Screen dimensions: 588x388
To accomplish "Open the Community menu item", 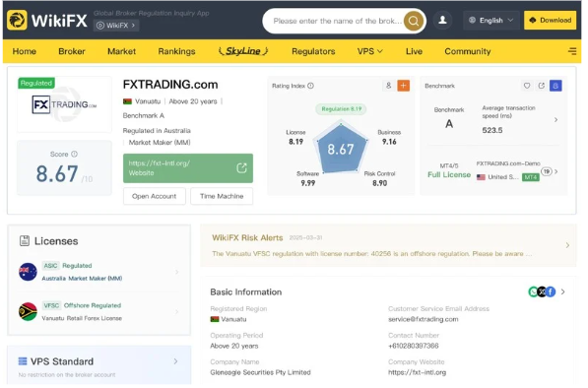I will (468, 51).
